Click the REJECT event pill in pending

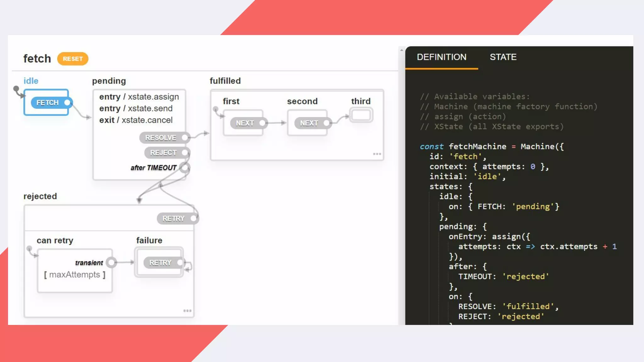[164, 153]
